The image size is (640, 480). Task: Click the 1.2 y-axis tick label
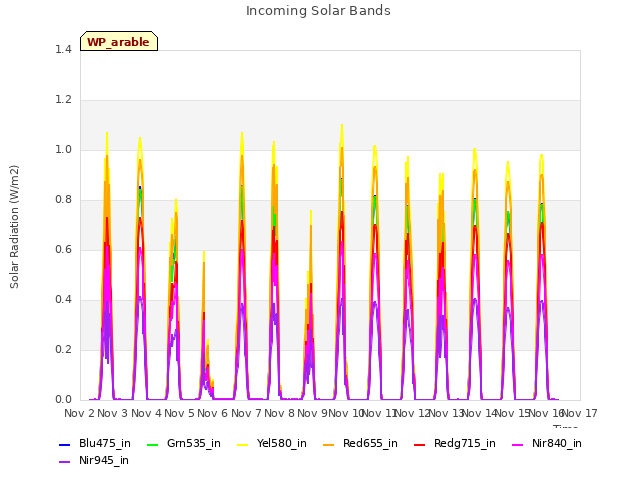63,100
